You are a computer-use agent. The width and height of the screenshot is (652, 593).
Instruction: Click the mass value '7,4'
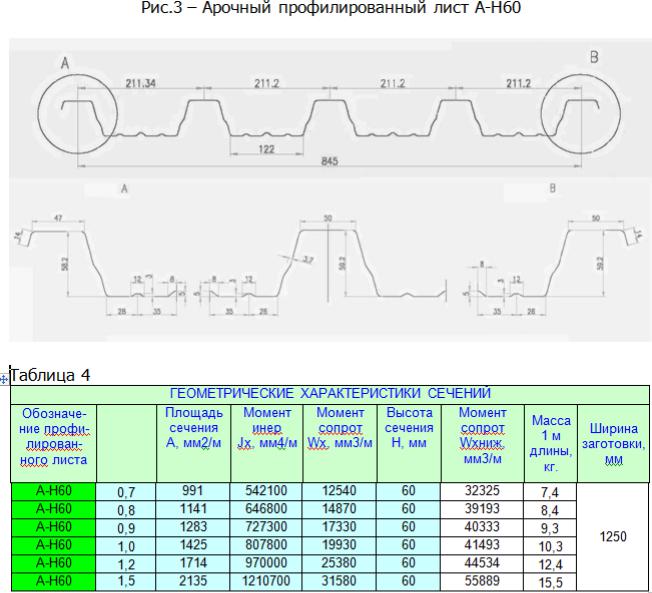tap(550, 493)
